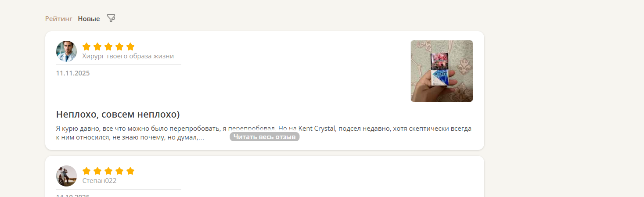Click first star in Степан022's rating
The image size is (644, 197).
click(86, 171)
